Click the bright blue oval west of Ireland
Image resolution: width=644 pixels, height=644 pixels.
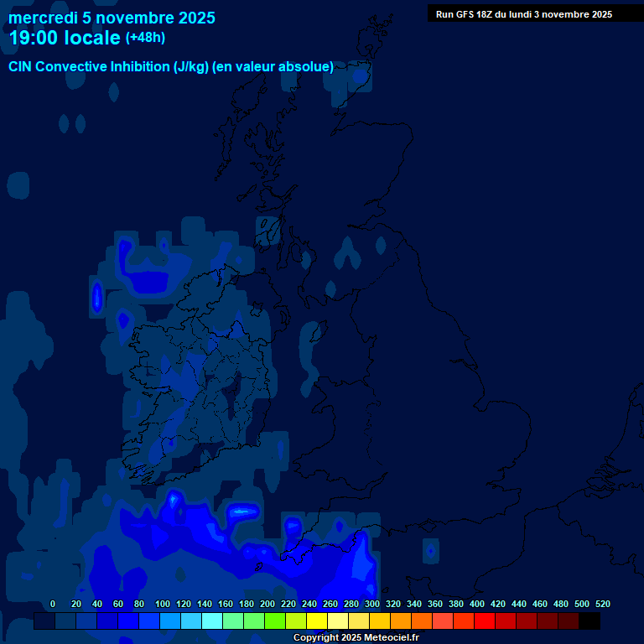point(96,298)
